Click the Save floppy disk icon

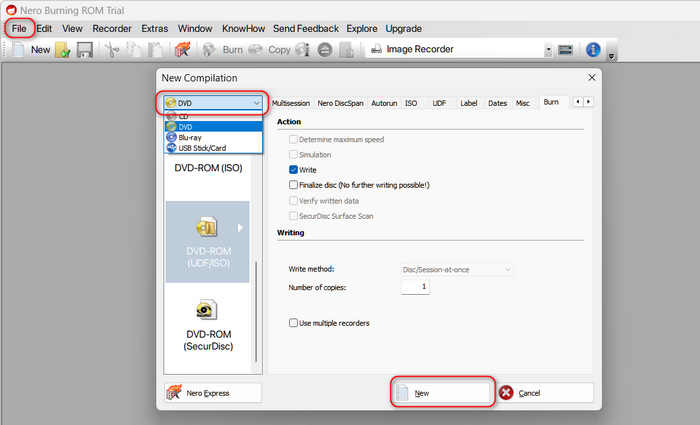pos(84,50)
